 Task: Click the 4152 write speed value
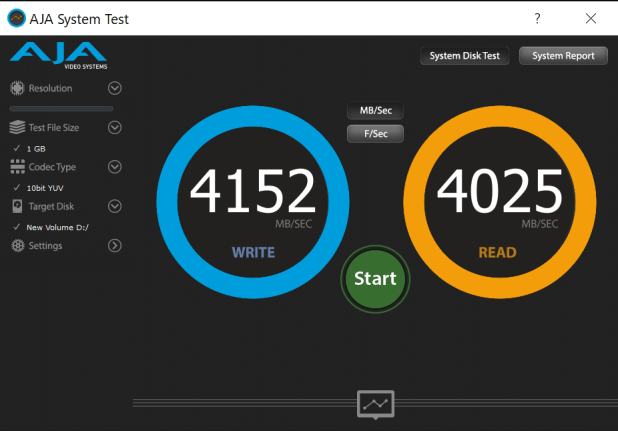tap(253, 191)
